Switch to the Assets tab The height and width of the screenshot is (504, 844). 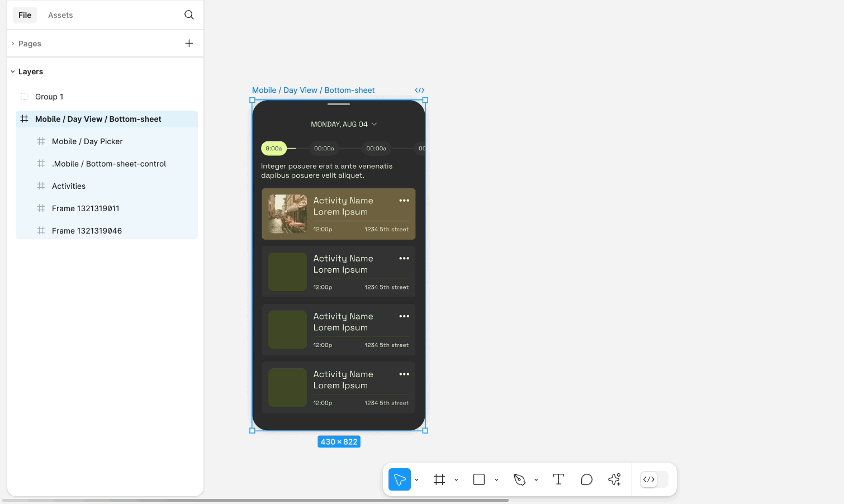coord(60,15)
